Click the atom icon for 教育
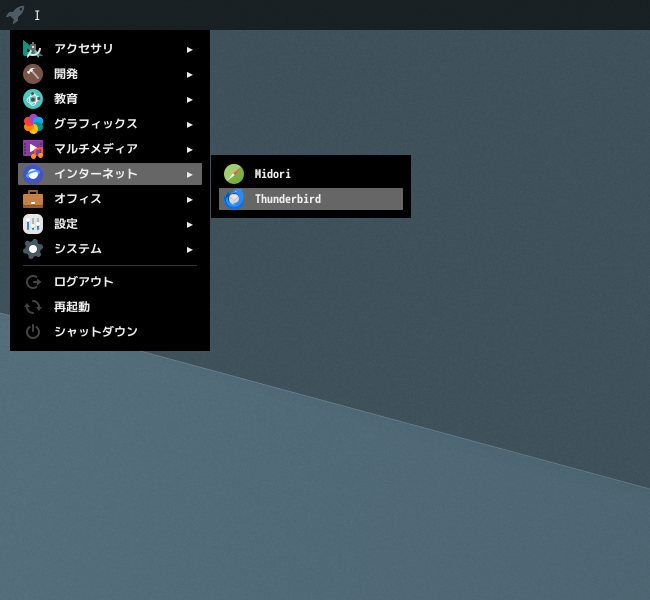 coord(33,99)
